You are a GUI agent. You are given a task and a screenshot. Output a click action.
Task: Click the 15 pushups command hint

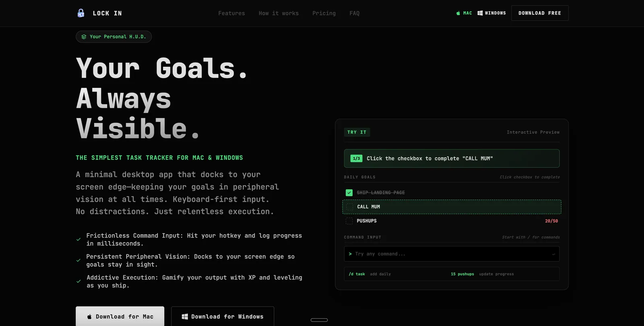[462, 274]
